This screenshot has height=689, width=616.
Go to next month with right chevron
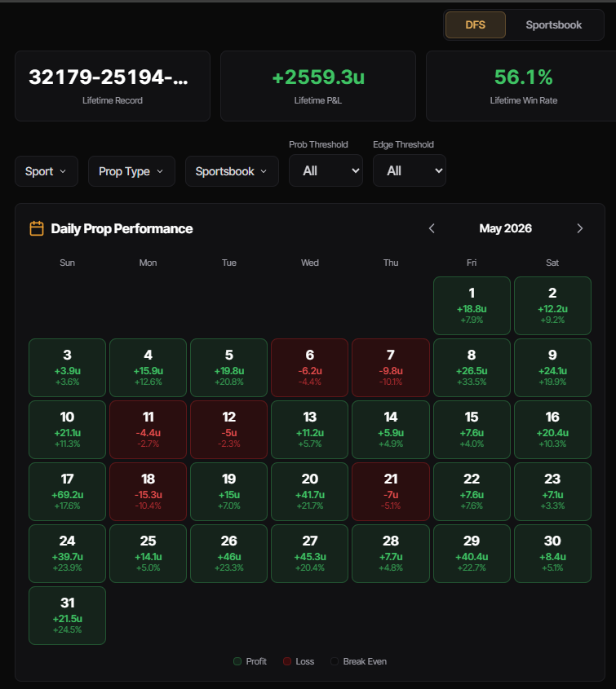click(x=579, y=228)
